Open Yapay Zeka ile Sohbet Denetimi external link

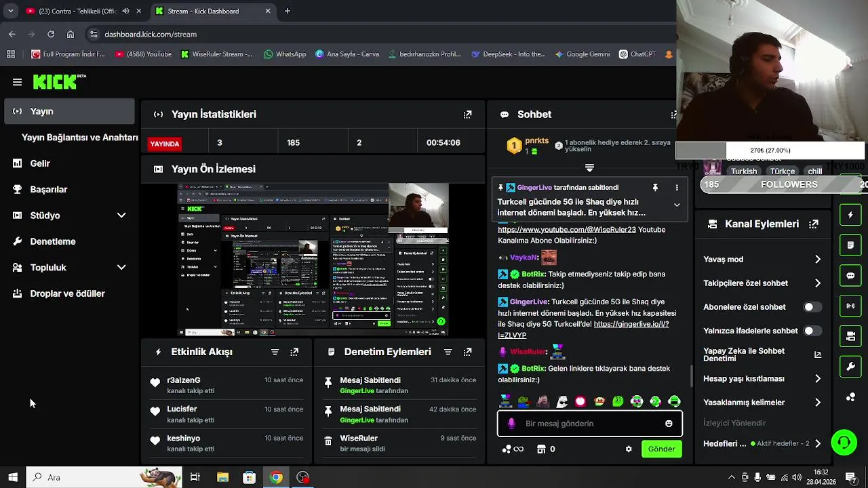click(x=817, y=354)
